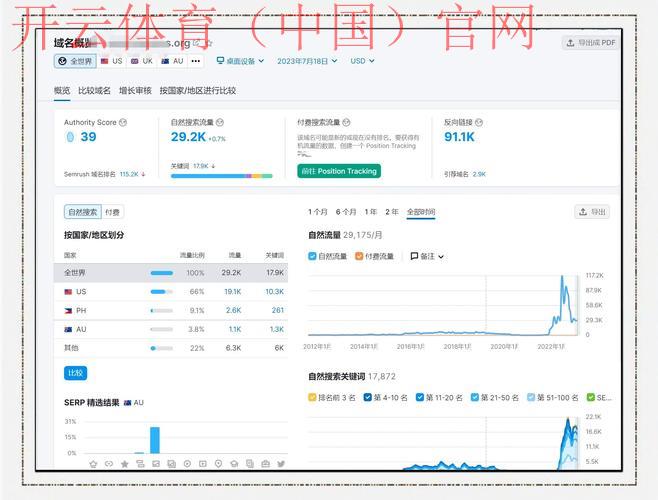
Task: Select the circular play video SERP icon
Action: (x=187, y=464)
